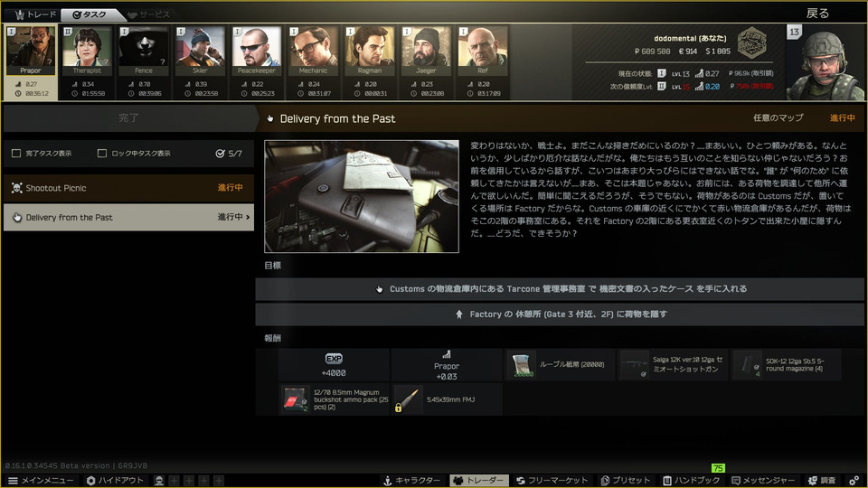Enable 完了タスク表示 checkbox
The width and height of the screenshot is (868, 488).
(x=16, y=154)
